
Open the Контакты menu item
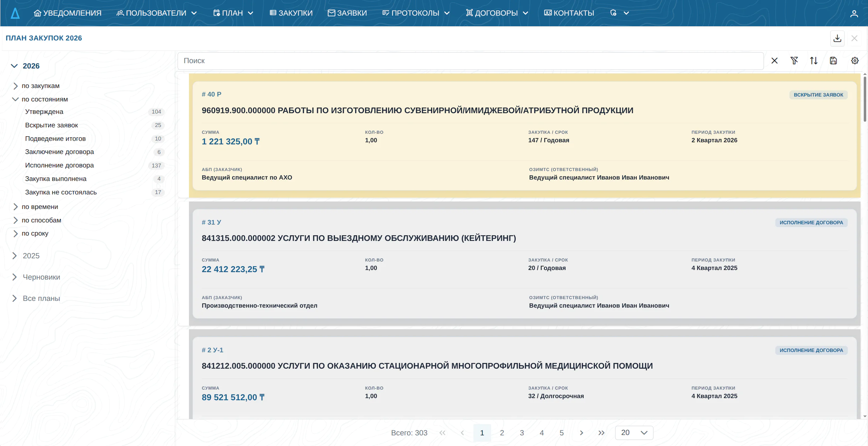point(569,13)
